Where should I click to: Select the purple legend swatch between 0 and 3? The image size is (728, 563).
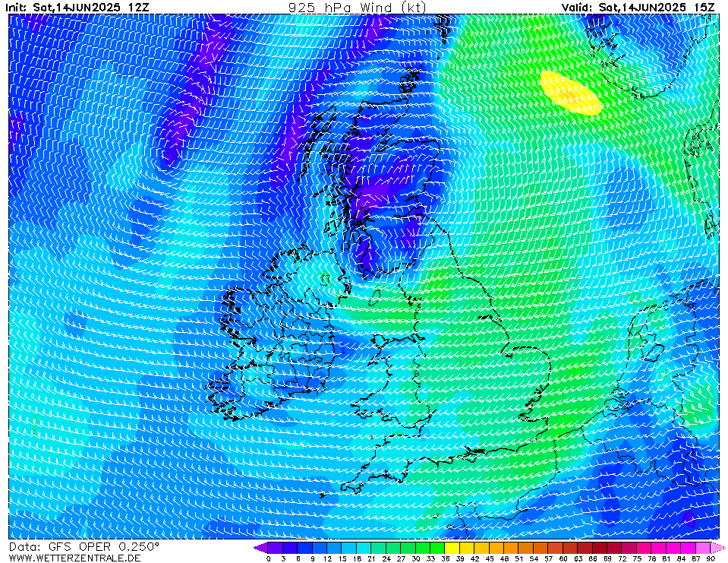pos(276,548)
